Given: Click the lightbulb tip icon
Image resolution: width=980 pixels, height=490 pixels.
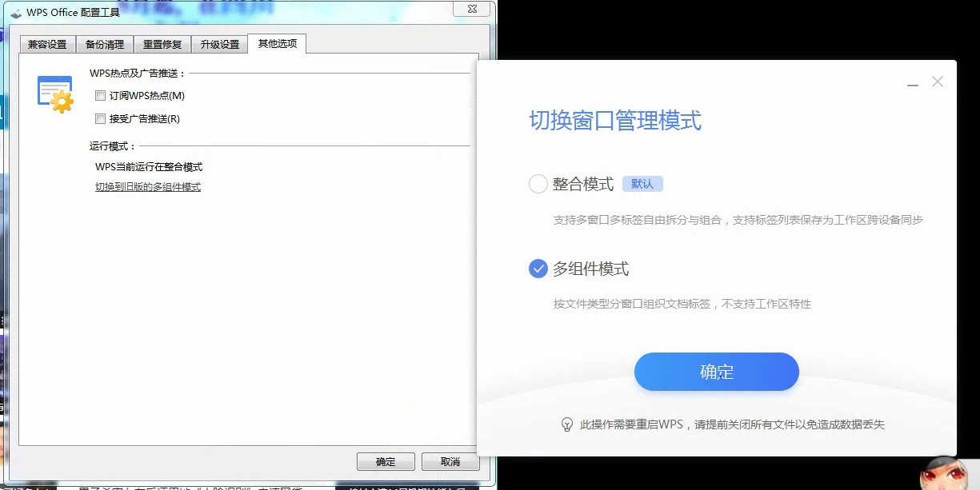Looking at the screenshot, I should coord(567,424).
